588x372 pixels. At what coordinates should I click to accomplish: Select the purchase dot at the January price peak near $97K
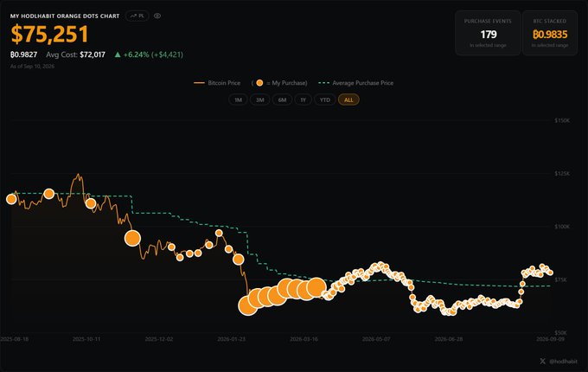point(219,234)
